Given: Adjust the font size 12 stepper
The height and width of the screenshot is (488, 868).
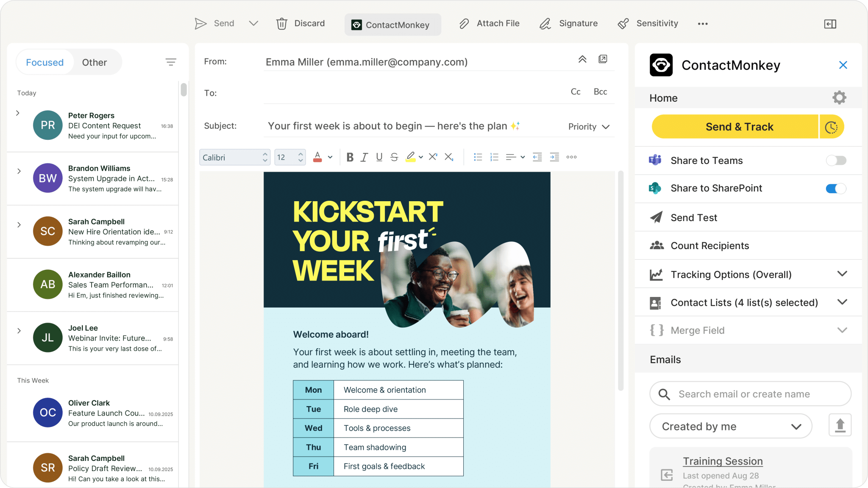Looking at the screenshot, I should 300,157.
